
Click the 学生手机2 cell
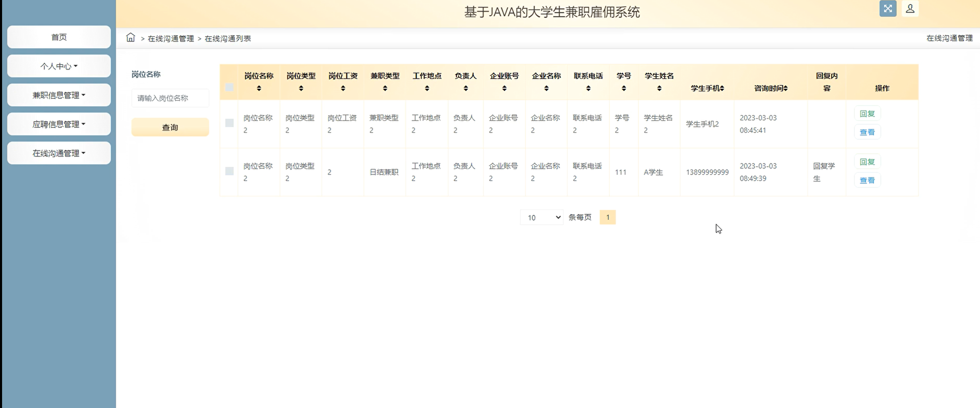(x=707, y=124)
